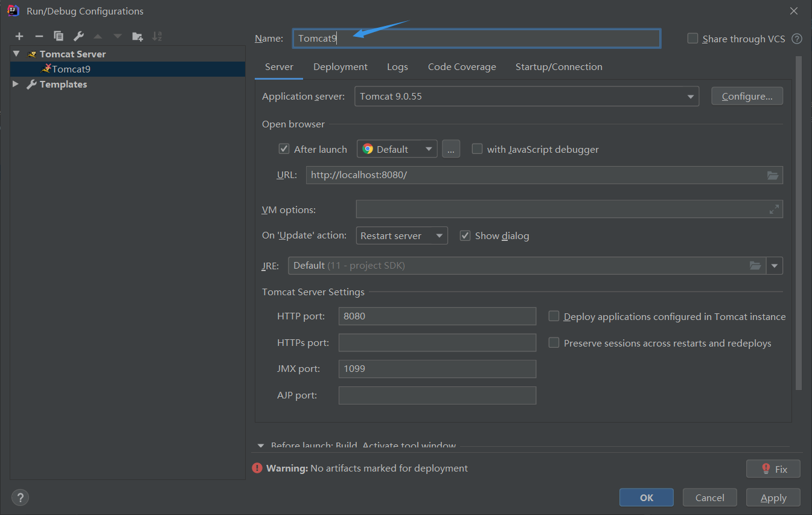812x515 pixels.
Task: Expand the Templates tree node
Action: (16, 84)
